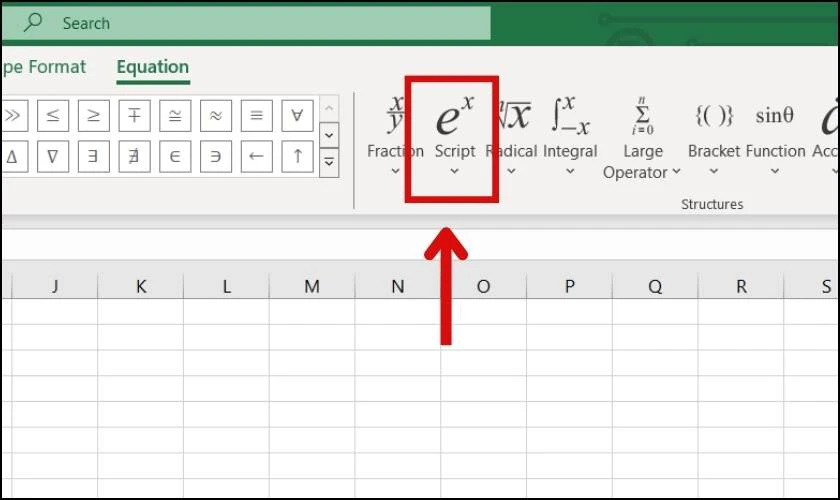Select column Q header
This screenshot has width=840, height=500.
[655, 286]
